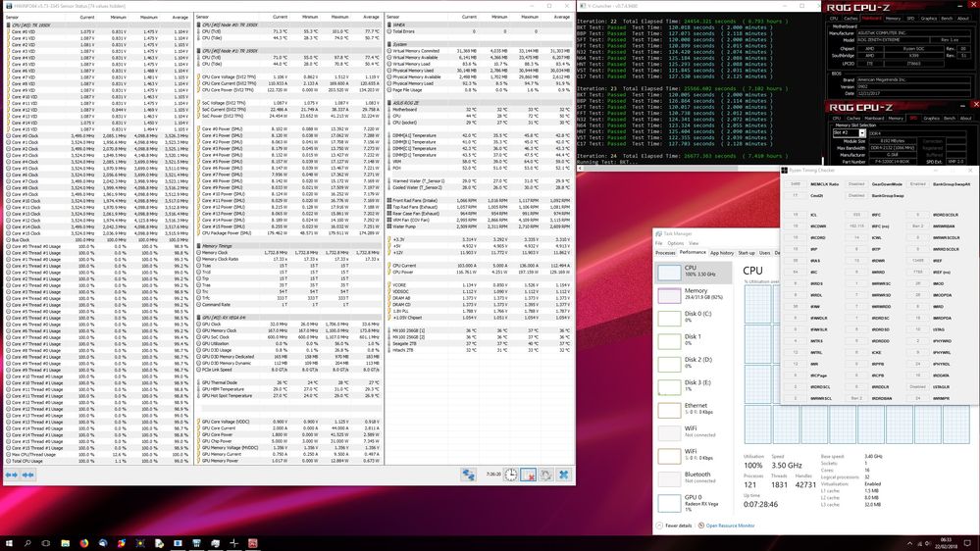Open the Action Center notification icon
The height and width of the screenshot is (551, 980).
pos(967,543)
